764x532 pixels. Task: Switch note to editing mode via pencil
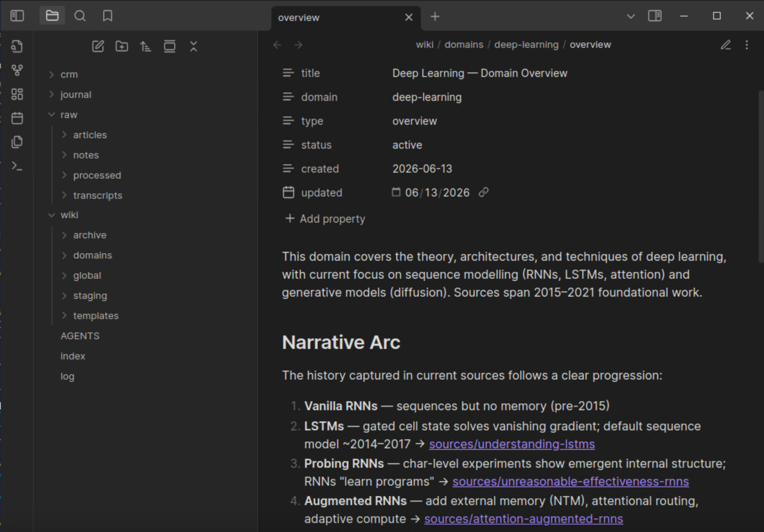pos(726,45)
